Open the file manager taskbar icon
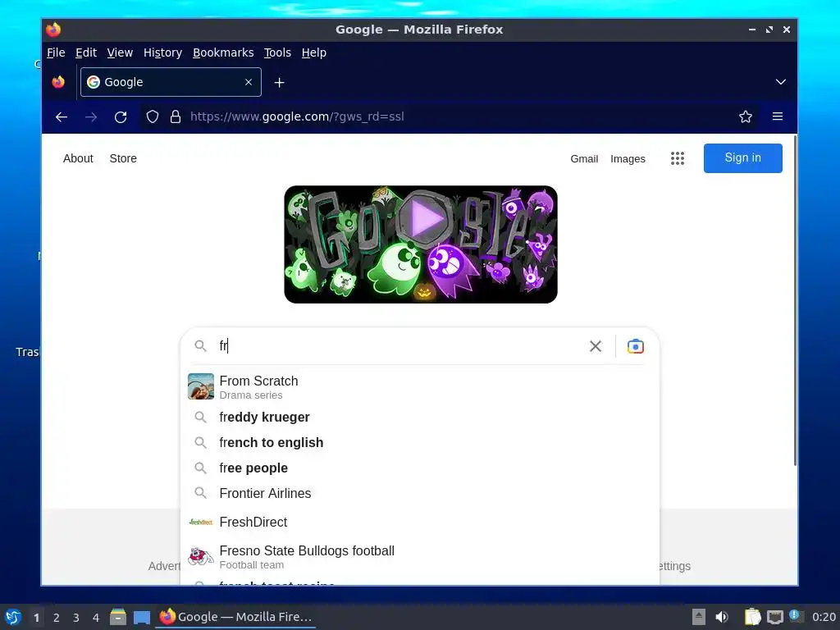 tap(118, 617)
